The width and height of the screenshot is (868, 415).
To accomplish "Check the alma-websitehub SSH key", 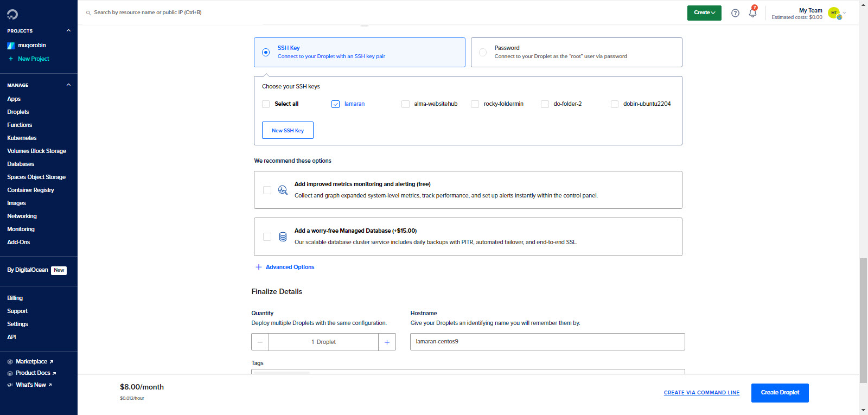I will tap(405, 104).
